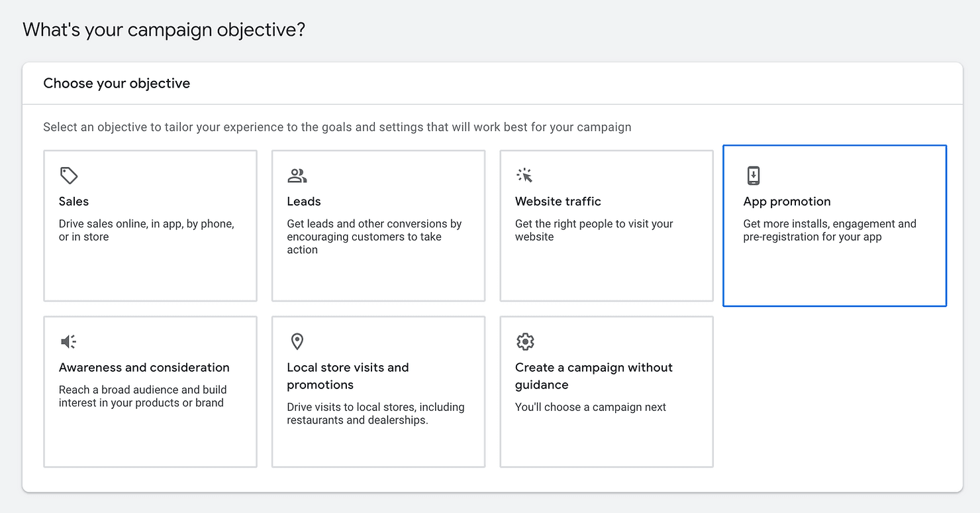Screen dimensions: 980x513
Task: Choose Local store visits and promotions title
Action: coord(348,376)
